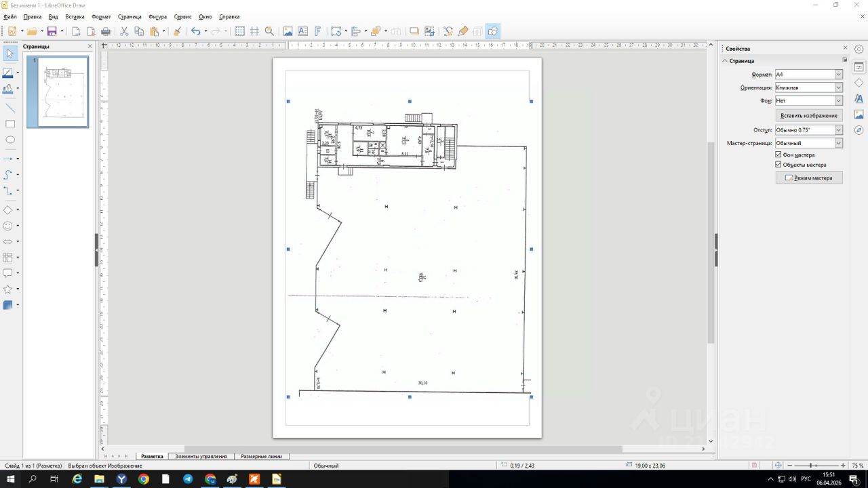Click the Insert Image toolbar icon
This screenshot has height=488, width=868.
point(288,31)
